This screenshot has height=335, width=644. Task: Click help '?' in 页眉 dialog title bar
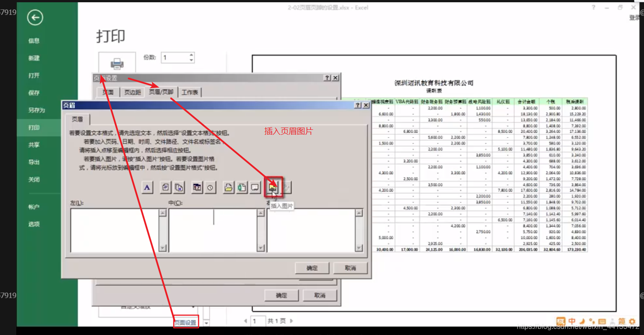[357, 105]
